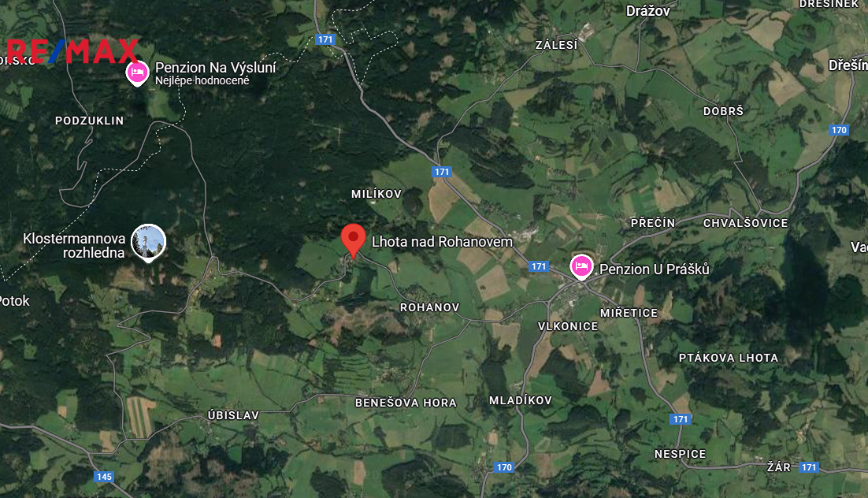This screenshot has width=868, height=498.
Task: Select the 171 road badge near Žár
Action: pos(809,467)
